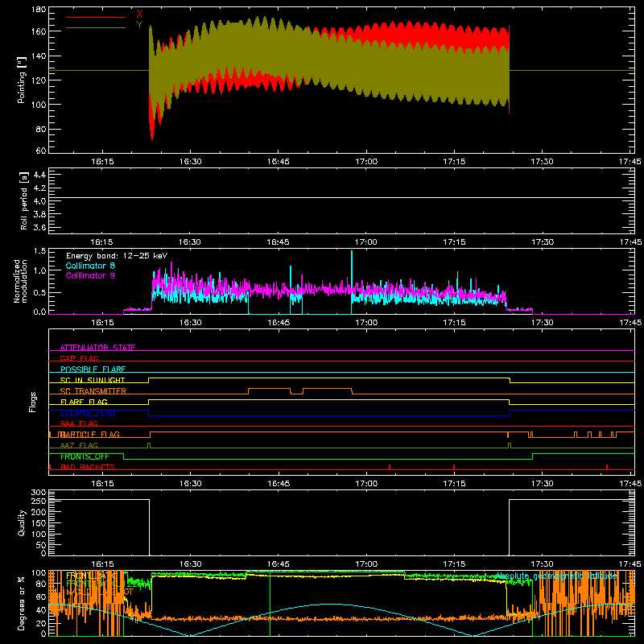Click the 4.0 tick on Roll period axis
Image resolution: width=644 pixels, height=644 pixels.
coord(39,201)
